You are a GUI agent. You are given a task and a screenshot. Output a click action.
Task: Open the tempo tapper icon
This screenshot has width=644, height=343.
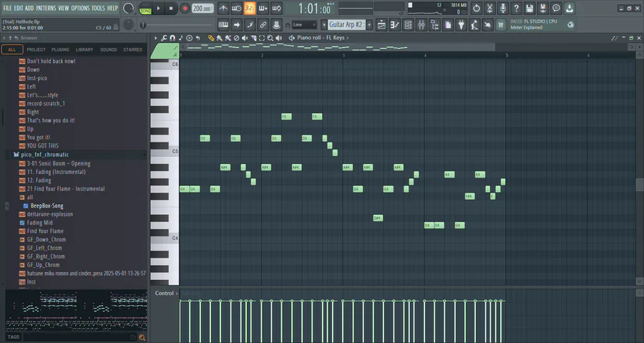point(474,24)
